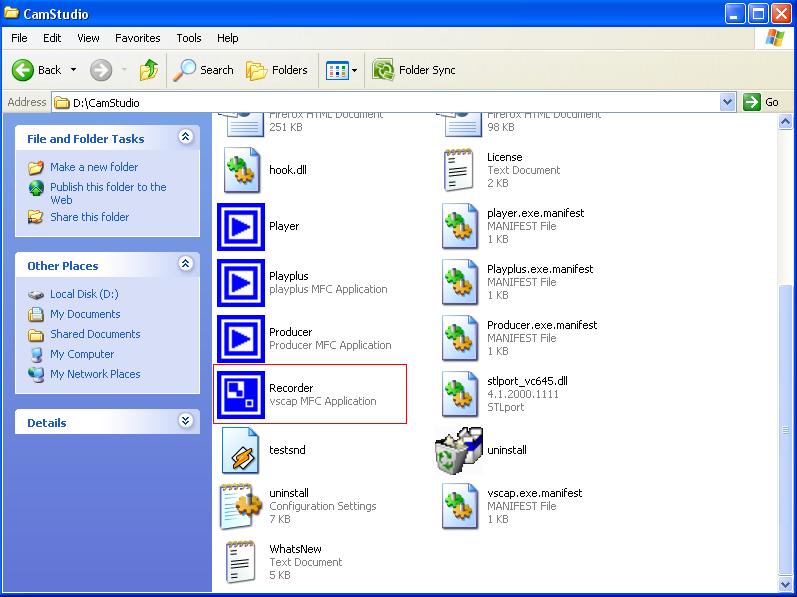Select the Producer application icon
Image resolution: width=797 pixels, height=597 pixels.
pos(241,338)
